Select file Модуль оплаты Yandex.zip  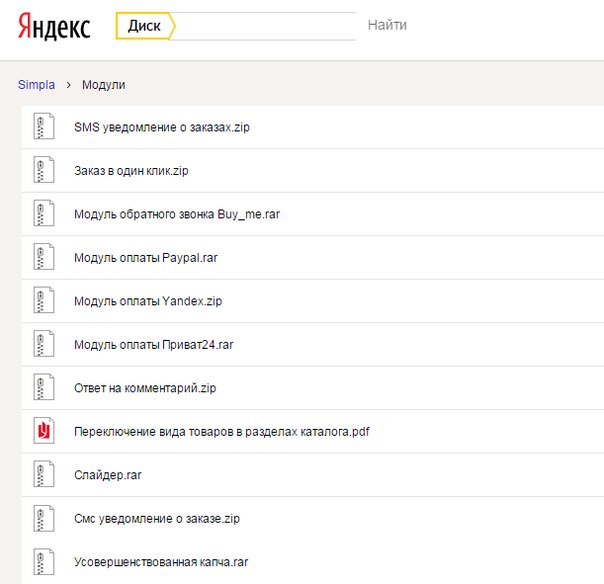click(x=148, y=301)
